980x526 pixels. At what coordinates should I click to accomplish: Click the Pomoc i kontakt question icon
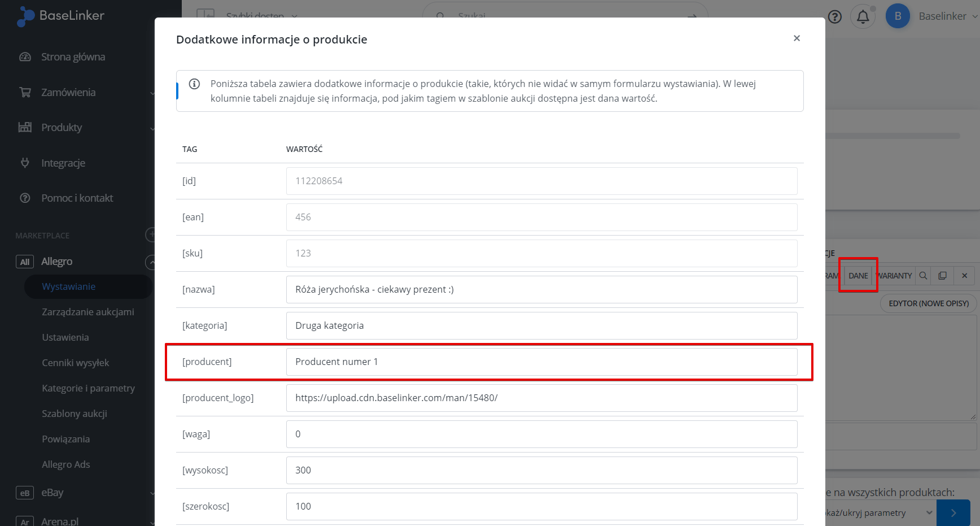click(25, 198)
